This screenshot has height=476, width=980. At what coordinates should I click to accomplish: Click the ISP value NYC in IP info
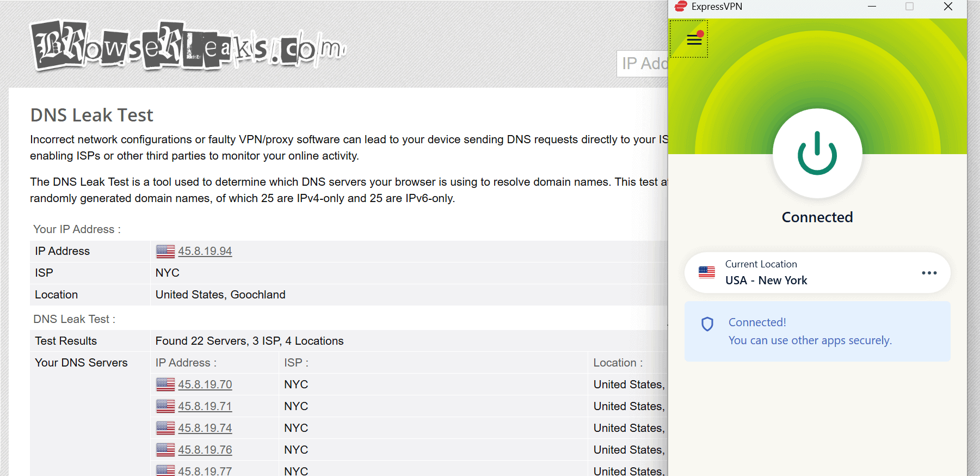(x=168, y=273)
